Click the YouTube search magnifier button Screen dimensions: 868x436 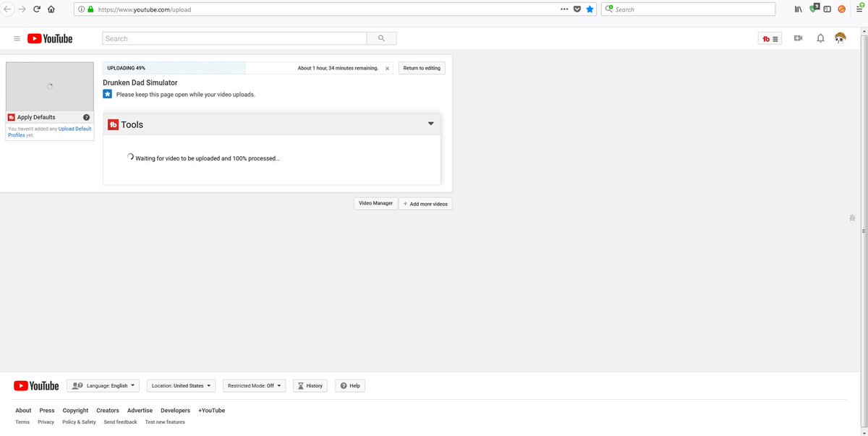point(381,38)
